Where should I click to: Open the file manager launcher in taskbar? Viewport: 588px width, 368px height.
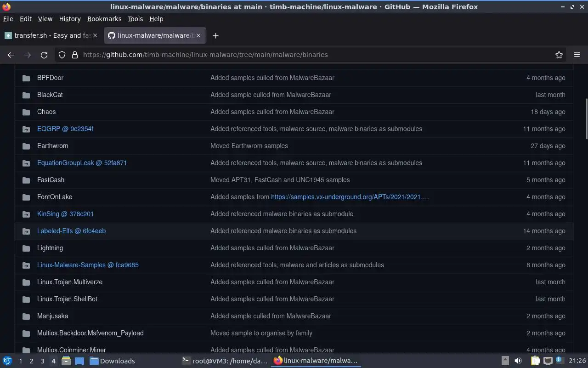click(66, 361)
